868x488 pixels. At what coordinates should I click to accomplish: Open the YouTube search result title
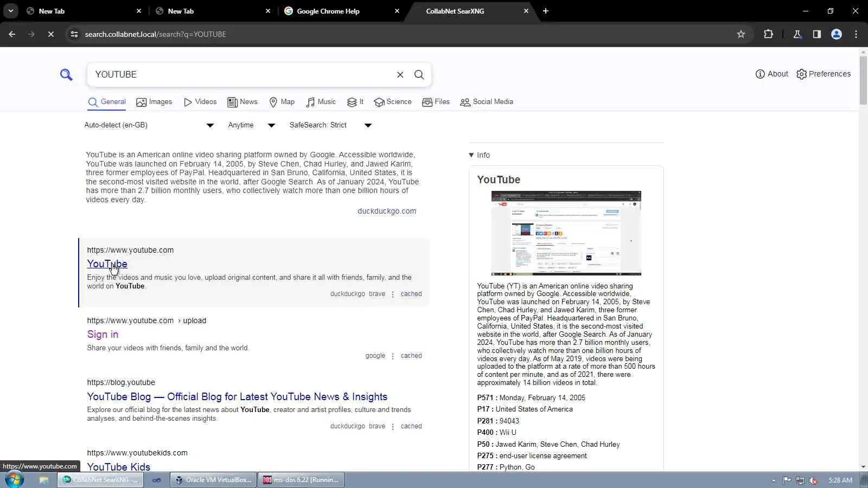point(107,264)
